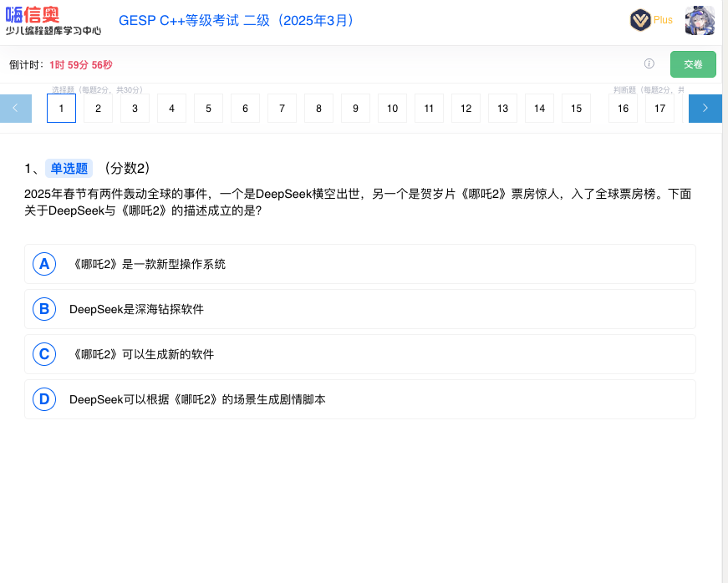Click the Plus text label
The width and height of the screenshot is (728, 583).
coord(663,20)
